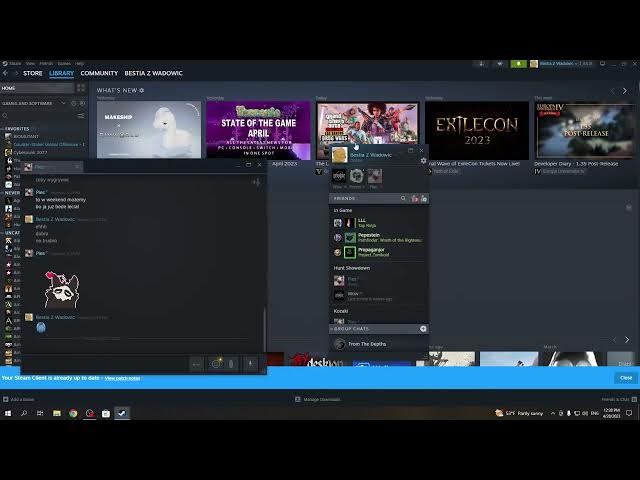Viewport: 640px width, 480px height.
Task: Open the STORE tab
Action: pos(33,73)
